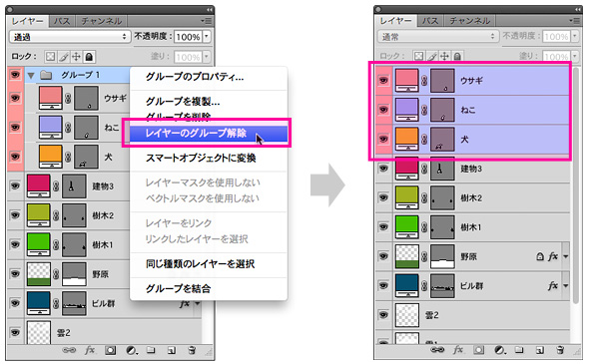
Task: Click the グループ 1 folder icon
Action: (x=46, y=75)
